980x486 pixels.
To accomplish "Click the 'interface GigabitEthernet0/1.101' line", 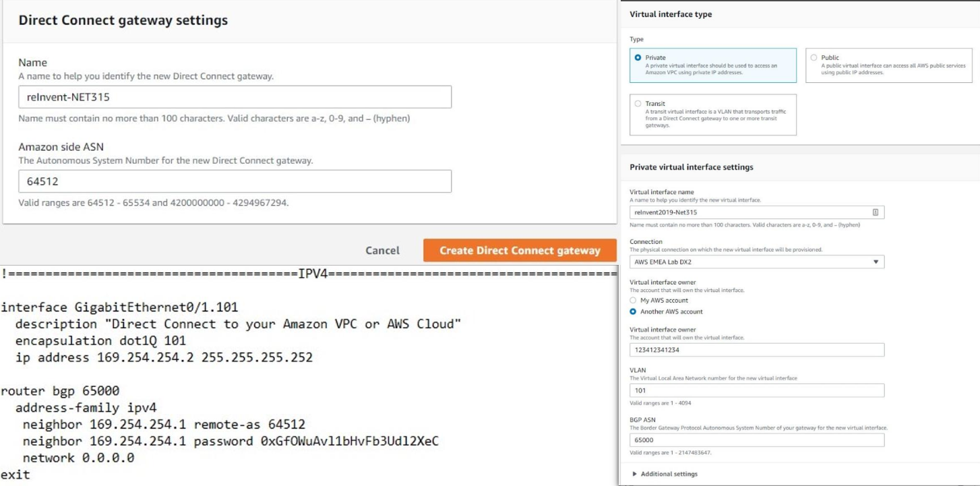I will coord(119,307).
